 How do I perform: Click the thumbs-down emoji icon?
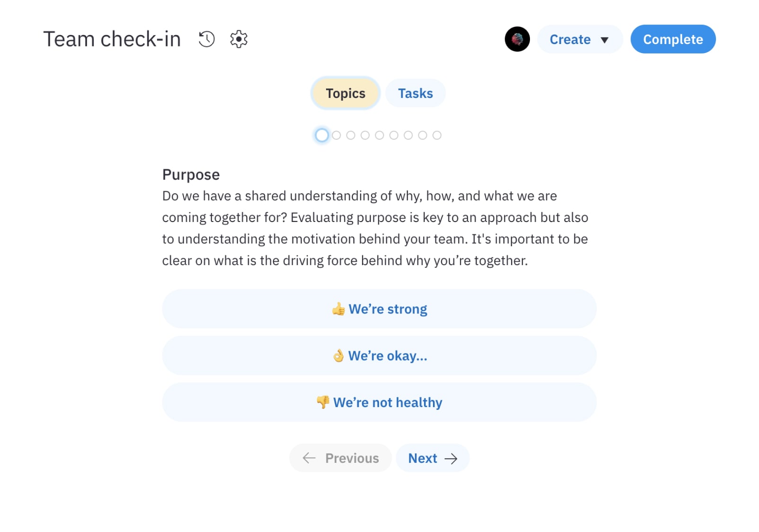(x=323, y=402)
